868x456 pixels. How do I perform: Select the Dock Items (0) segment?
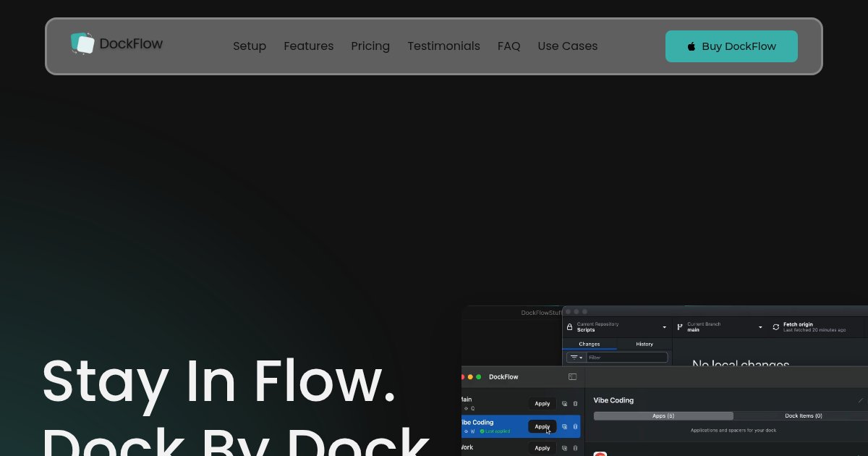804,415
